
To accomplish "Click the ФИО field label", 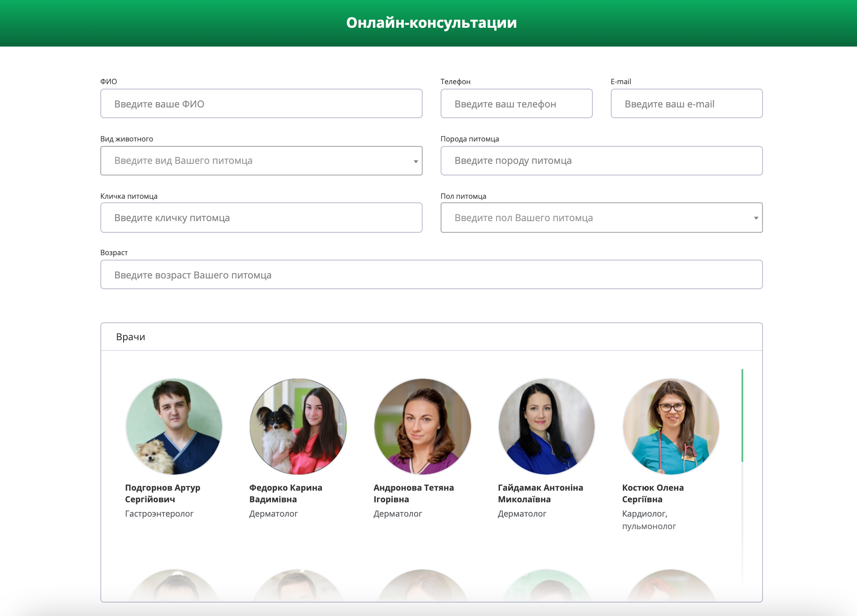I will 109,81.
